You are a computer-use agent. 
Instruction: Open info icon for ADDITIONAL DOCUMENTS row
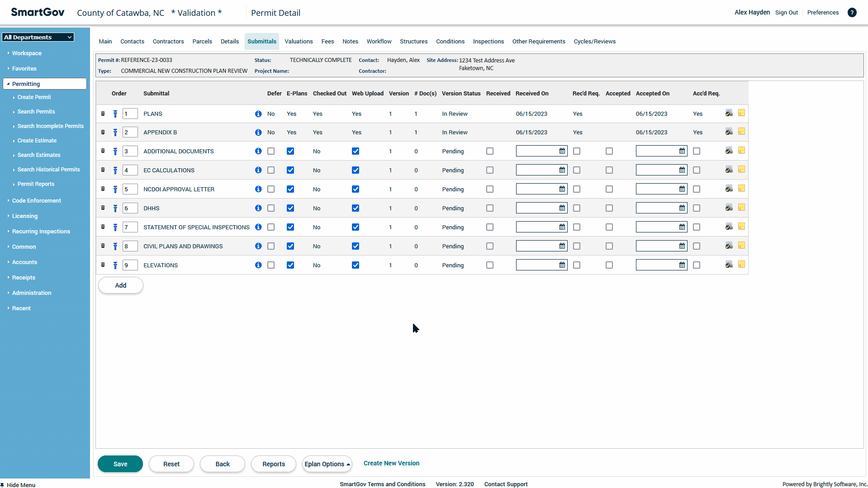click(x=258, y=151)
